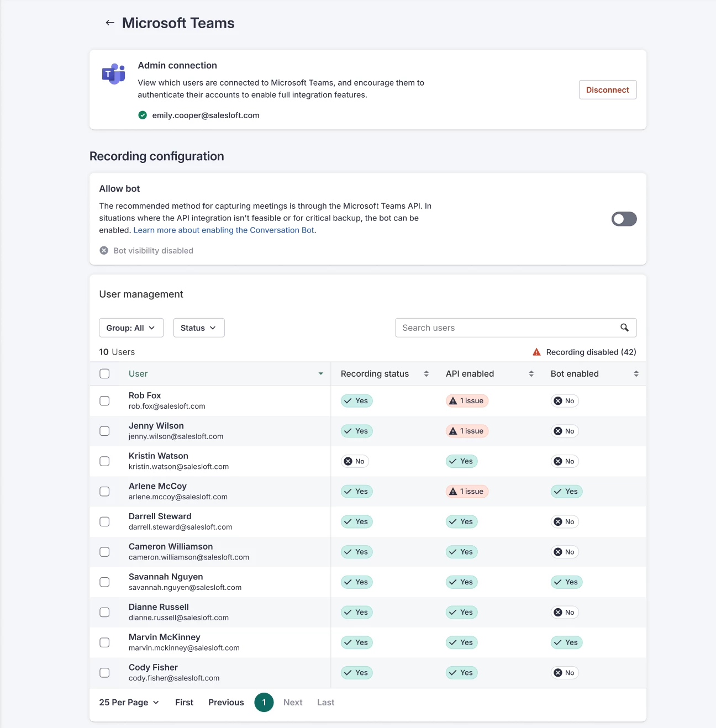The image size is (716, 728).
Task: Open the Status filter dropdown
Action: point(199,328)
